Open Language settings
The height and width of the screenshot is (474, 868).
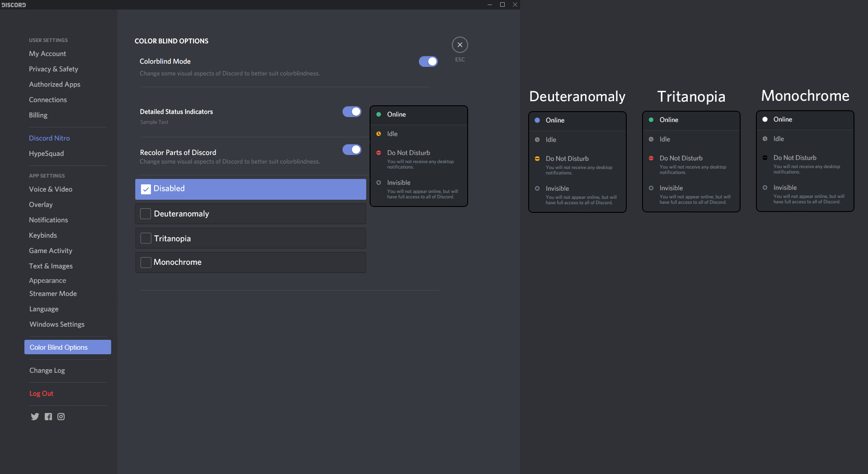click(44, 309)
